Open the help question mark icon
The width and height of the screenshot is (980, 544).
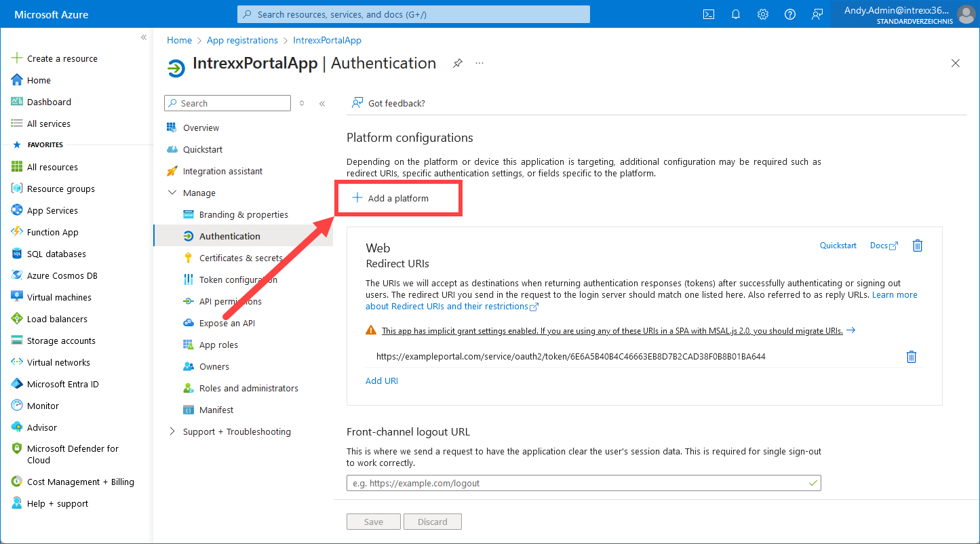pos(790,14)
